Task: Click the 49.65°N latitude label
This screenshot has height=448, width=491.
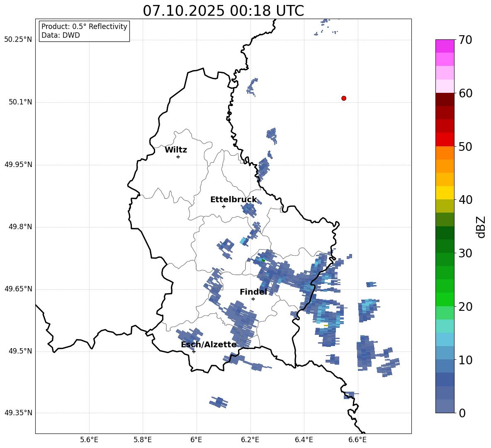Action: 18,289
